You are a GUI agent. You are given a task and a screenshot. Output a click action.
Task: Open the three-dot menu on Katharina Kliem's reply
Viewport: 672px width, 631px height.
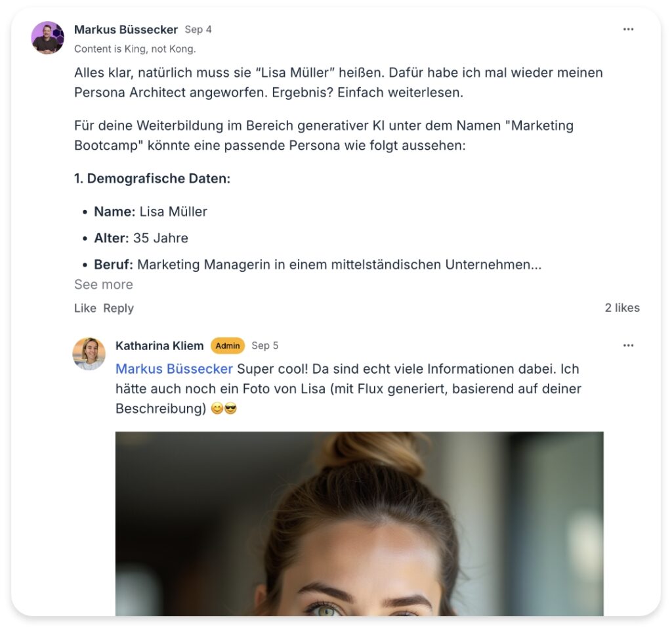pyautogui.click(x=628, y=345)
